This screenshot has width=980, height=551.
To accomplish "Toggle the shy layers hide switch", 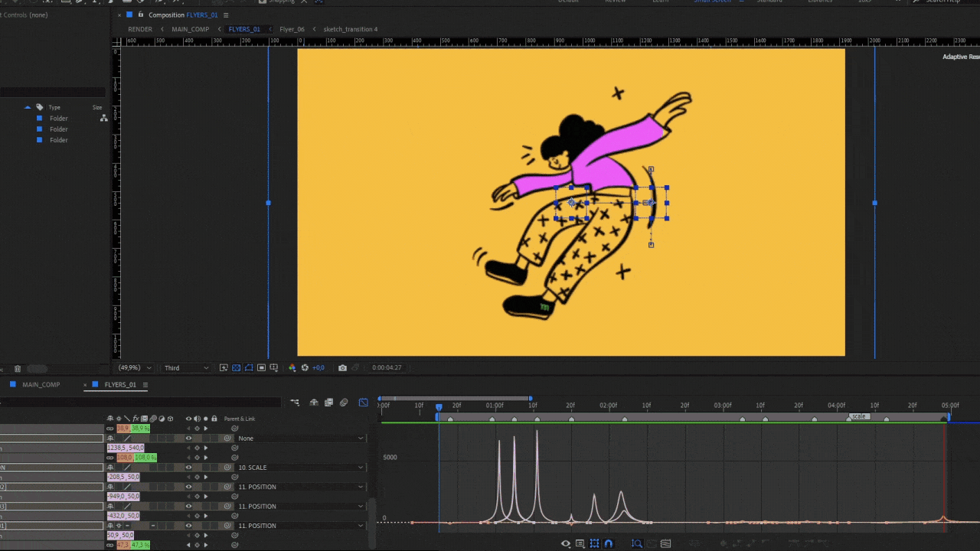I will pos(314,403).
